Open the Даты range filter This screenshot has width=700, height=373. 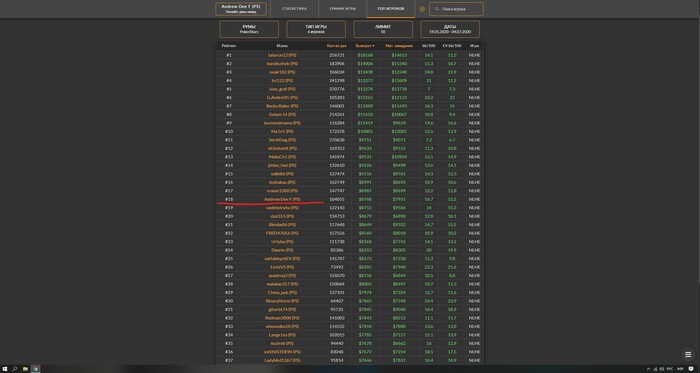(x=450, y=29)
